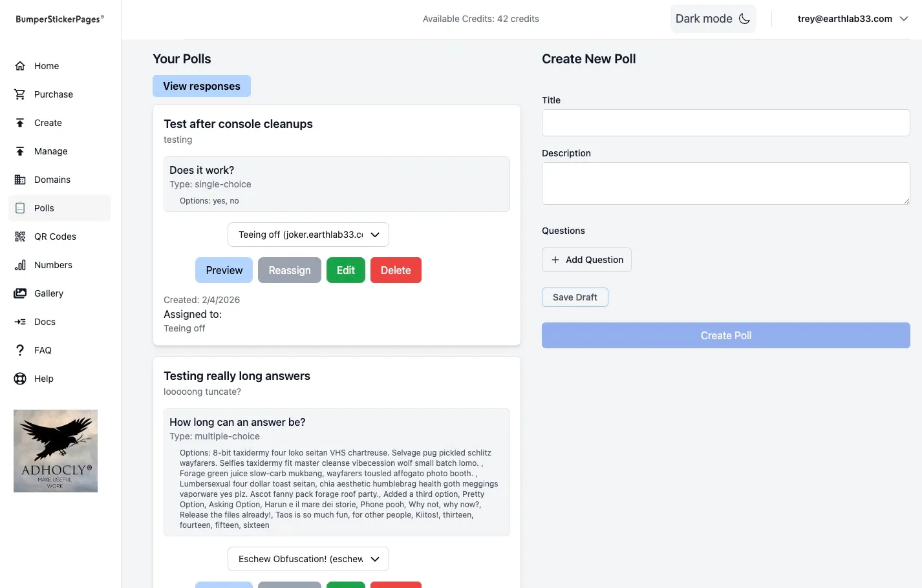The height and width of the screenshot is (588, 922).
Task: Click the Created: 2/4/2026 text
Action: [202, 300]
